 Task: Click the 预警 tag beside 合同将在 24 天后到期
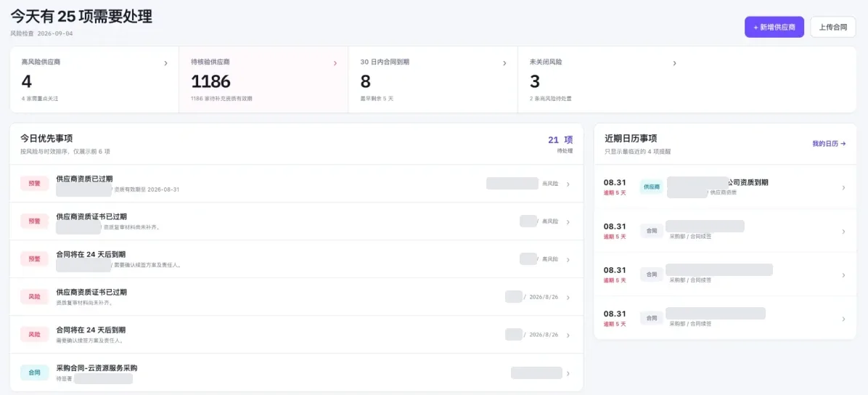point(34,258)
